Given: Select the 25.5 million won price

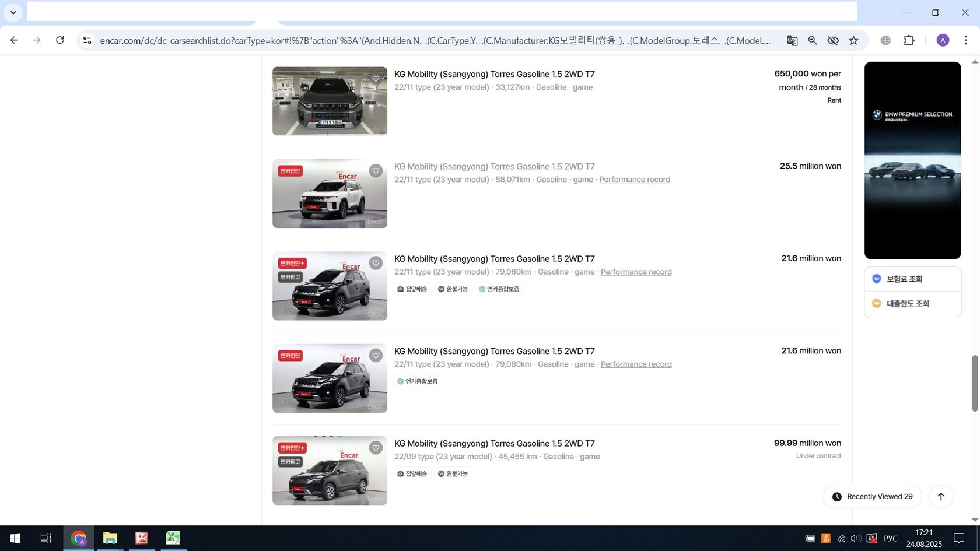Looking at the screenshot, I should 810,166.
